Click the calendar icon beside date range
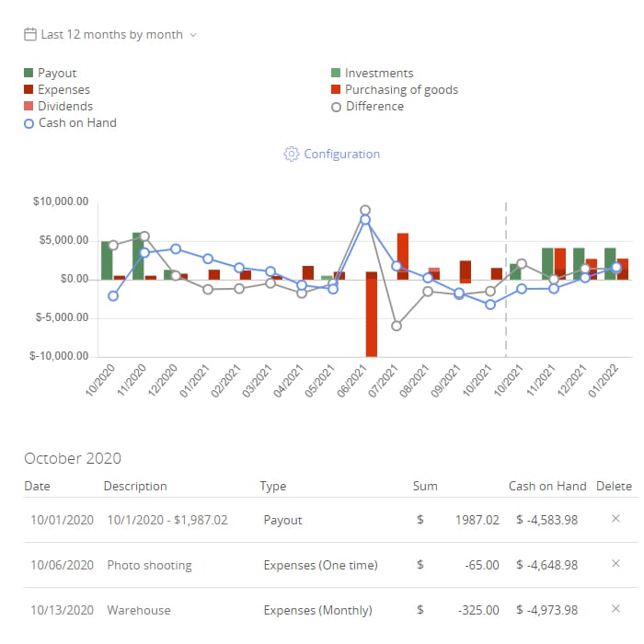The image size is (644, 644). click(x=30, y=35)
